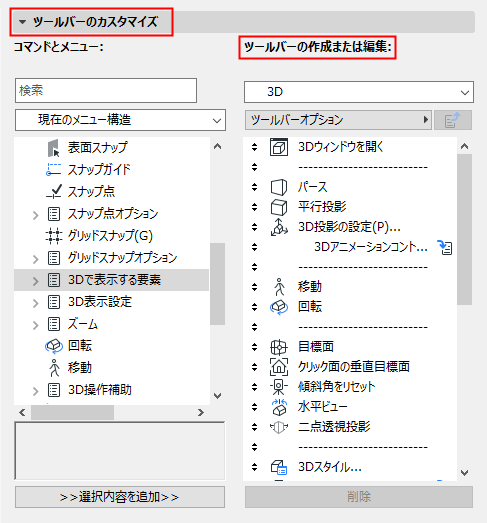Image resolution: width=487 pixels, height=523 pixels.
Task: Select the 二点透視投影 row text
Action: click(334, 427)
